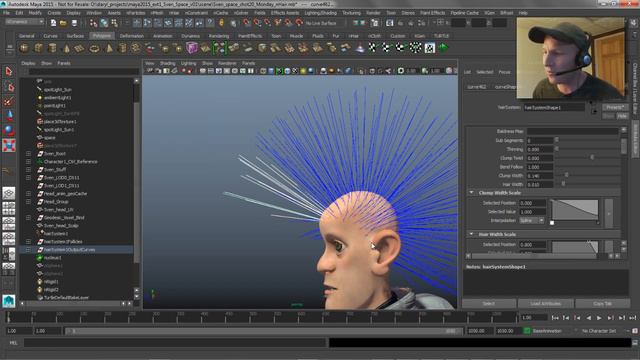This screenshot has width=640, height=360.
Task: Select the arrow Select tool in toolbox
Action: (9, 72)
